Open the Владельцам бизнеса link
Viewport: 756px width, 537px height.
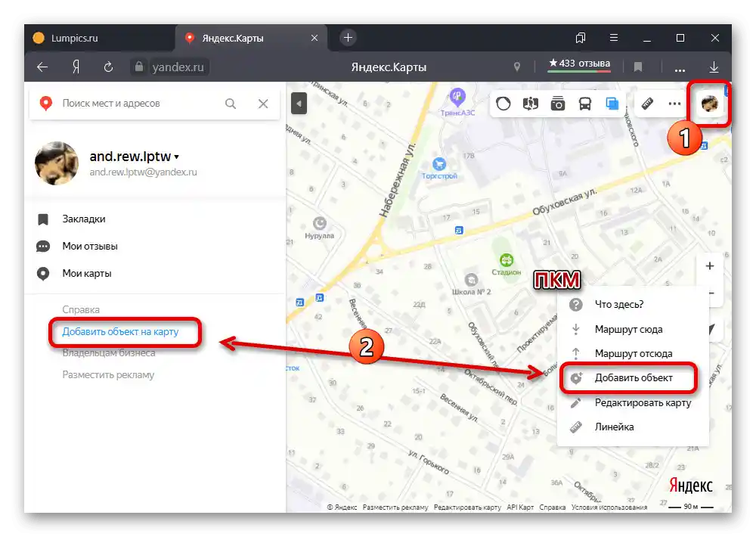click(109, 352)
